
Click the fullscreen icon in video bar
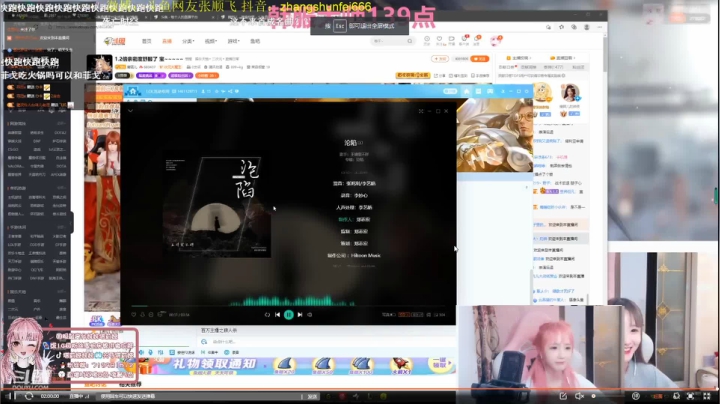707,396
